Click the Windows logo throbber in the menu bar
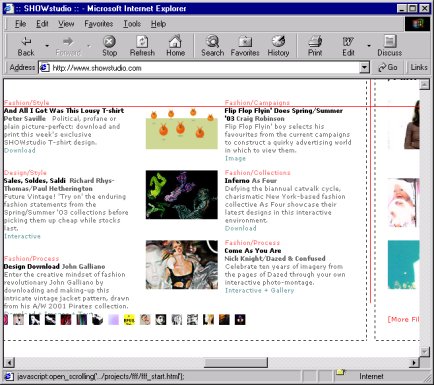434x385 pixels. 417,24
